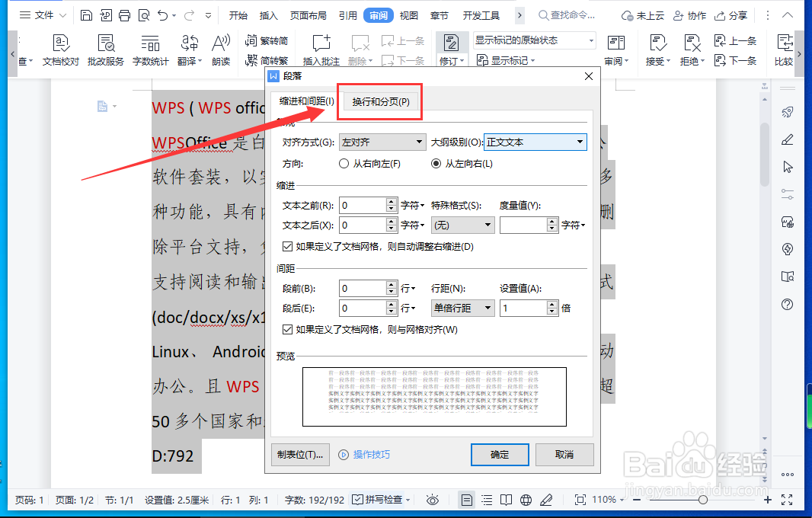Click 插入批注 insert comment icon

pos(321,50)
